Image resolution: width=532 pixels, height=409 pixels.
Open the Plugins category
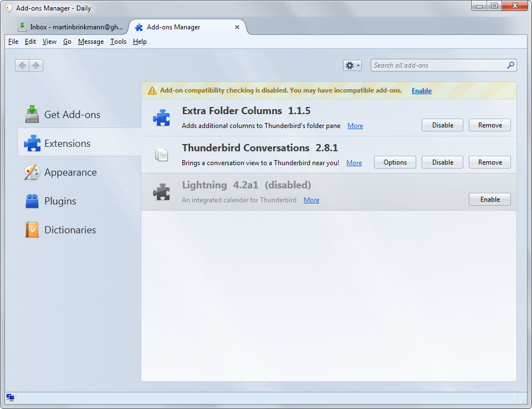coord(79,201)
